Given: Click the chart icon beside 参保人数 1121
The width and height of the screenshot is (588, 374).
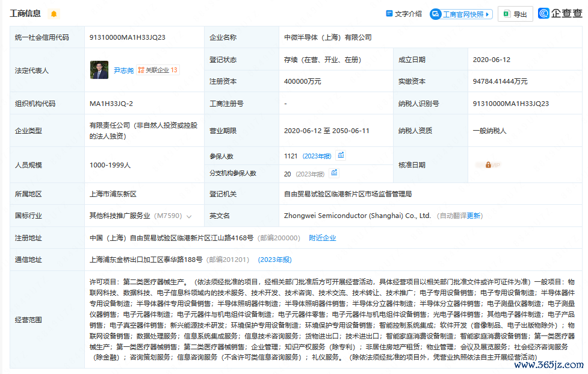Looking at the screenshot, I should (341, 155).
